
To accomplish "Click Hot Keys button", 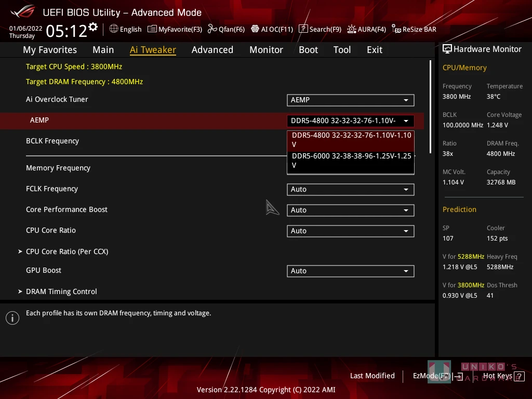I will (498, 376).
